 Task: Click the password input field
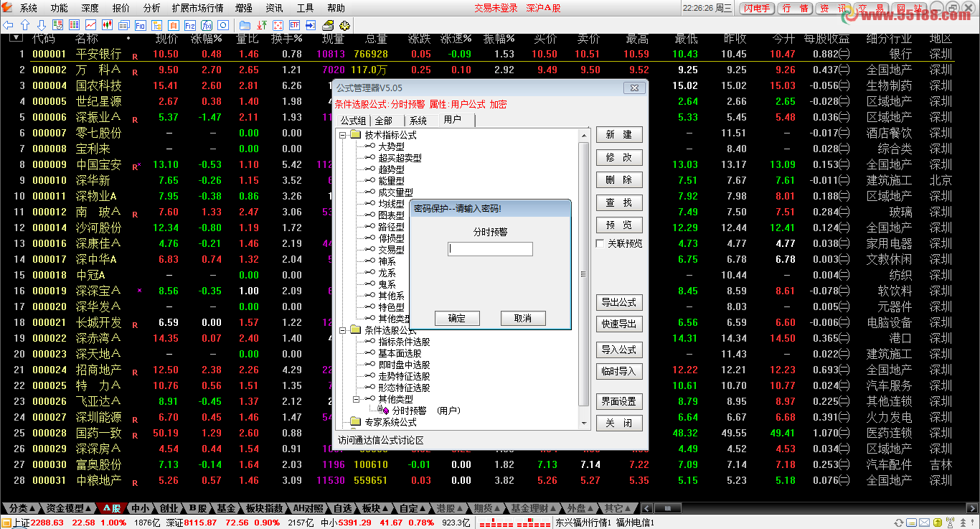(x=490, y=249)
